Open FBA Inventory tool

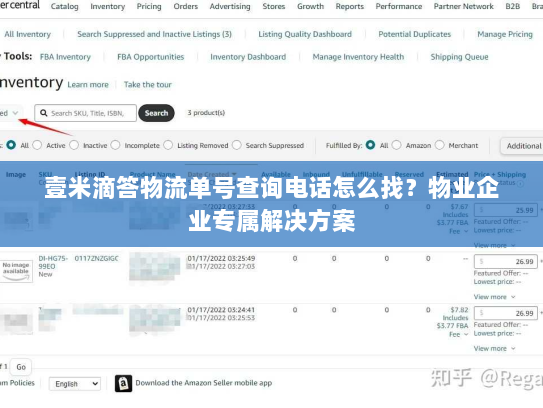65,57
